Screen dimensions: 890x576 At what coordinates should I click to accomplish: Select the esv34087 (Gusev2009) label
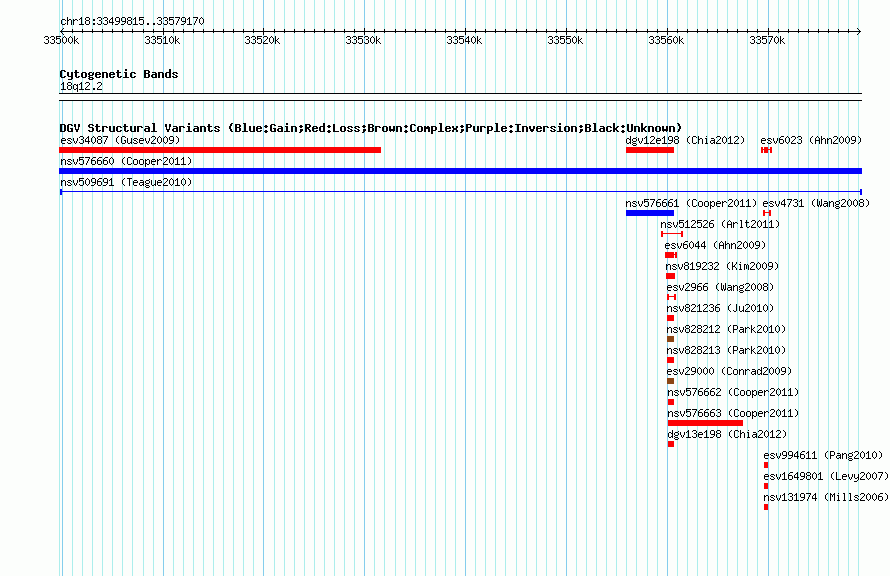point(120,140)
